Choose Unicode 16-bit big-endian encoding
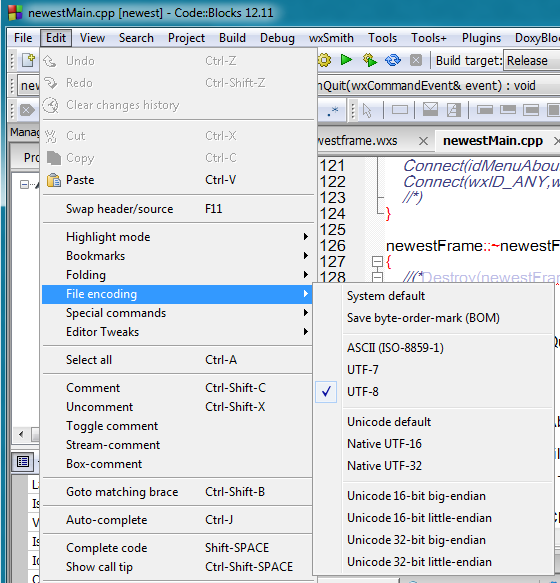This screenshot has height=583, width=560. 433,496
